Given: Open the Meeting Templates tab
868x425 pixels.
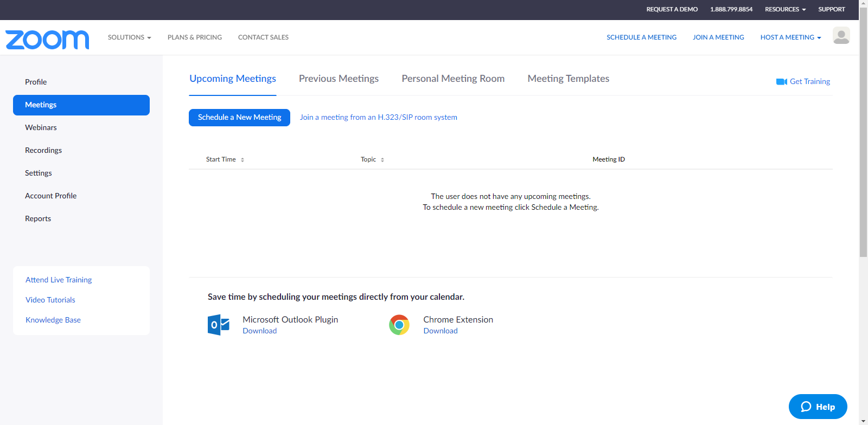Looking at the screenshot, I should pos(569,79).
